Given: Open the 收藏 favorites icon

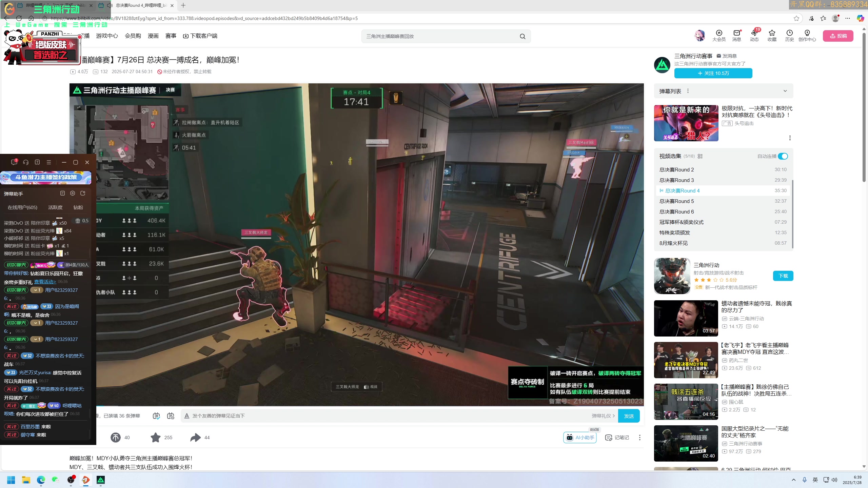Looking at the screenshot, I should coord(772,36).
